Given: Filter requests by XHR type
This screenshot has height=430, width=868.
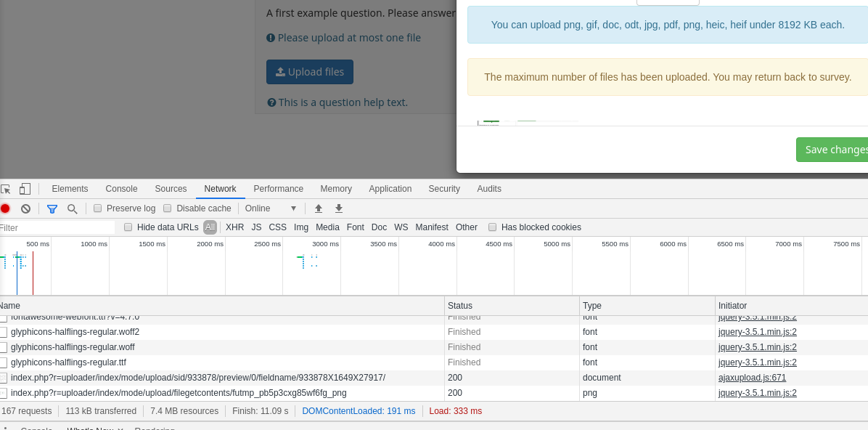Looking at the screenshot, I should pyautogui.click(x=234, y=227).
